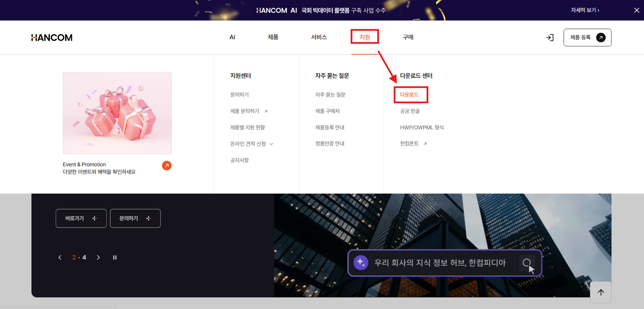Open the 다운로드 link in 다운로드 센터
Viewport: 644px width, 309px height.
coord(410,94)
